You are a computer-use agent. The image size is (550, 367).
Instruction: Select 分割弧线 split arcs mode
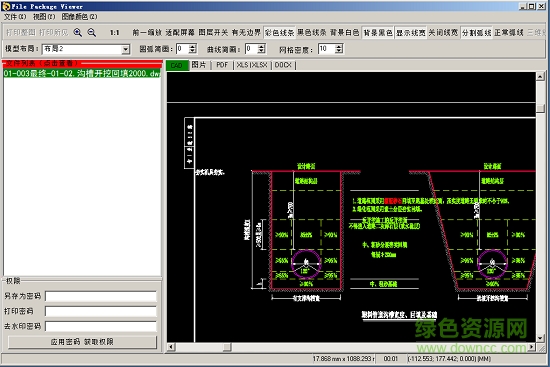coord(477,33)
